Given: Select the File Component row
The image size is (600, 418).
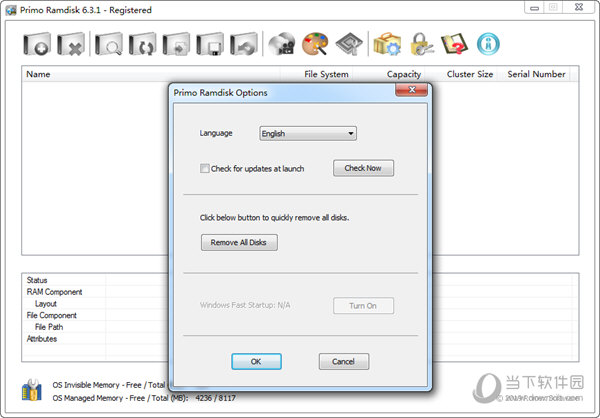Looking at the screenshot, I should click(x=52, y=315).
